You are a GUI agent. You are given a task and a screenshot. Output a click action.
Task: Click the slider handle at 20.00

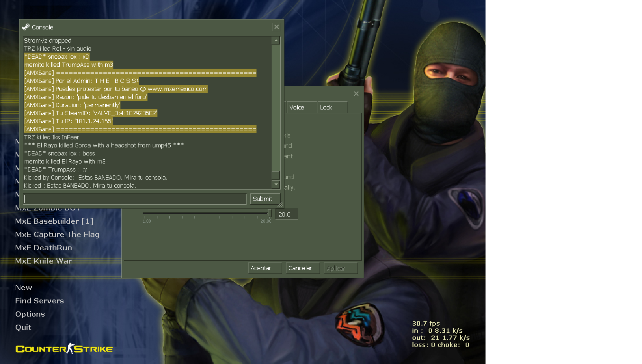(269, 213)
